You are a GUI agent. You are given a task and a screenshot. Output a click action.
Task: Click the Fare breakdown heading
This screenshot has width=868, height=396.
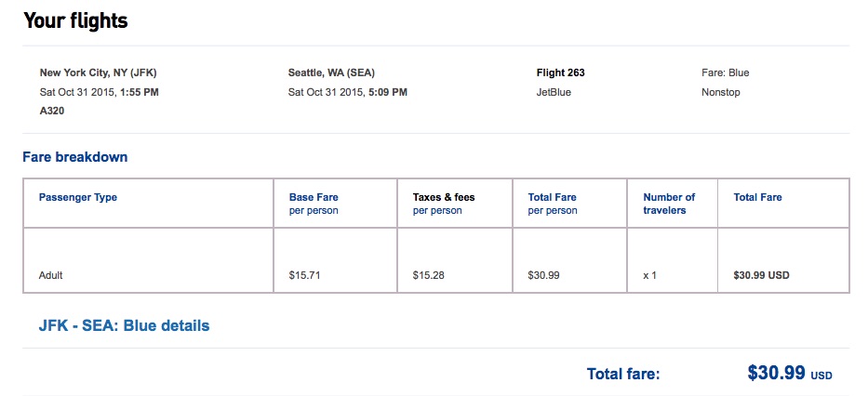pos(74,157)
